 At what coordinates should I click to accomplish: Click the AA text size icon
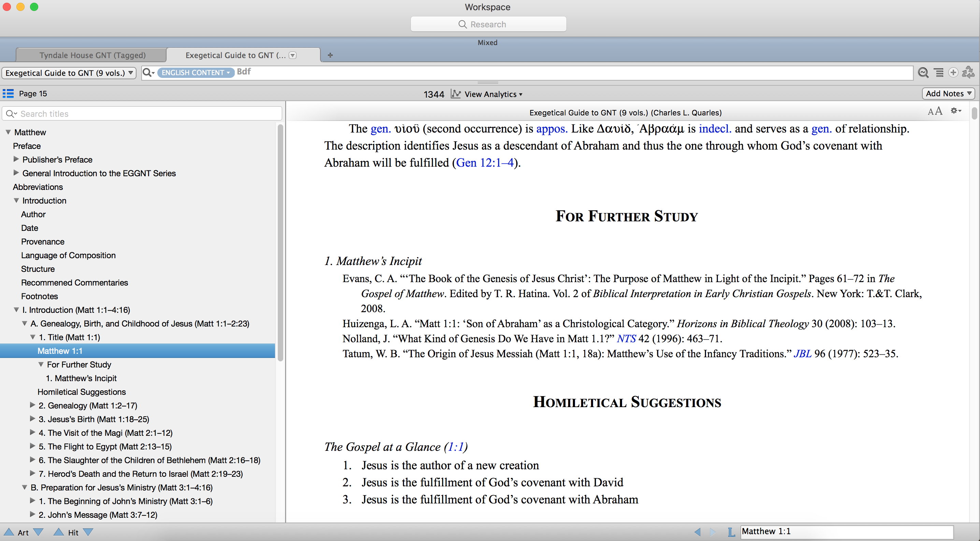point(935,111)
